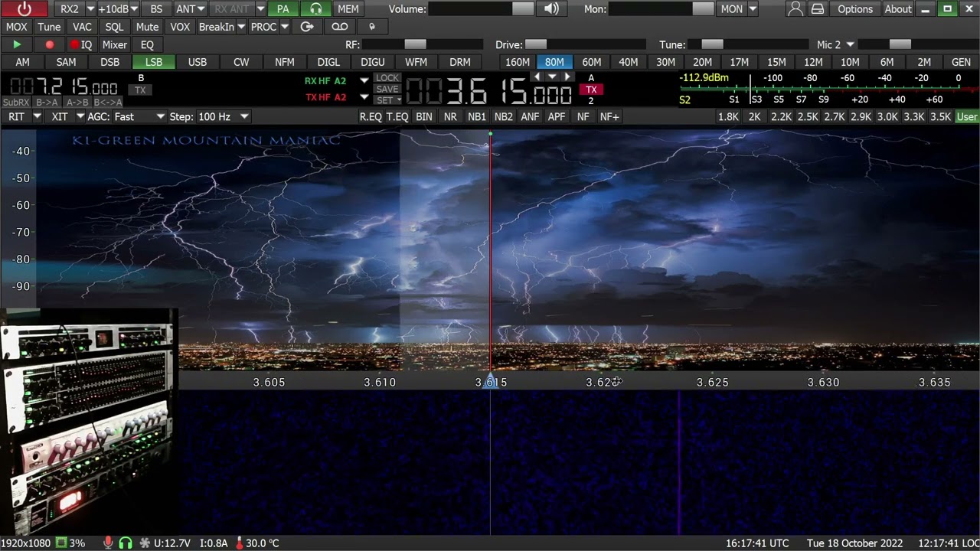Toggle NR noise reduction
Screen dimensions: 980x551
(450, 116)
